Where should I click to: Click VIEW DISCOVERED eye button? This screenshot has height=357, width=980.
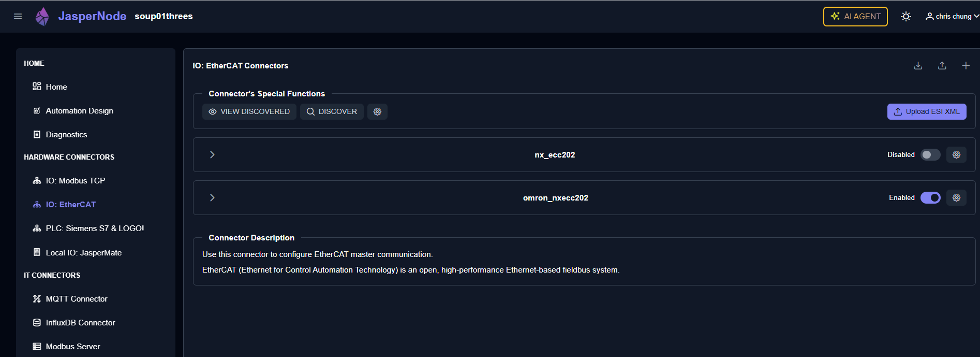coord(249,112)
